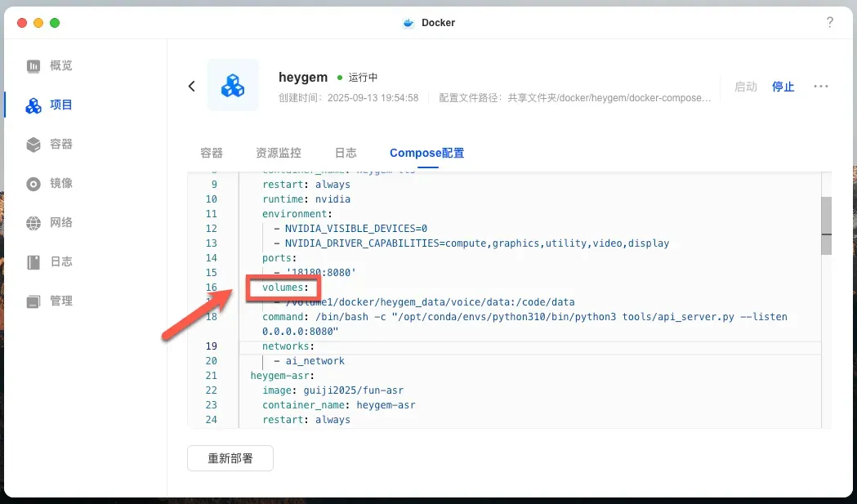Open the three-dot more options menu
This screenshot has width=857, height=504.
click(821, 86)
